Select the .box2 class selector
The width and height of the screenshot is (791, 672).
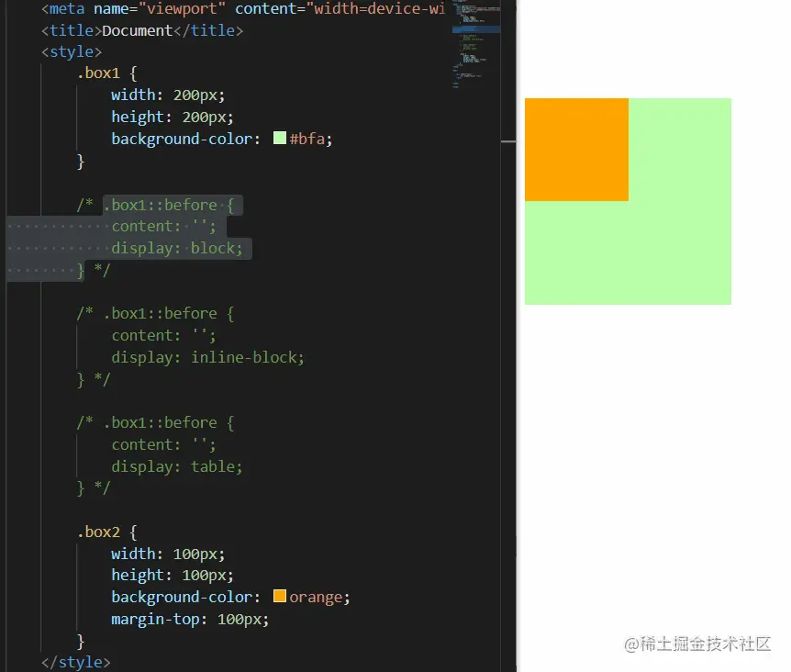click(x=100, y=532)
